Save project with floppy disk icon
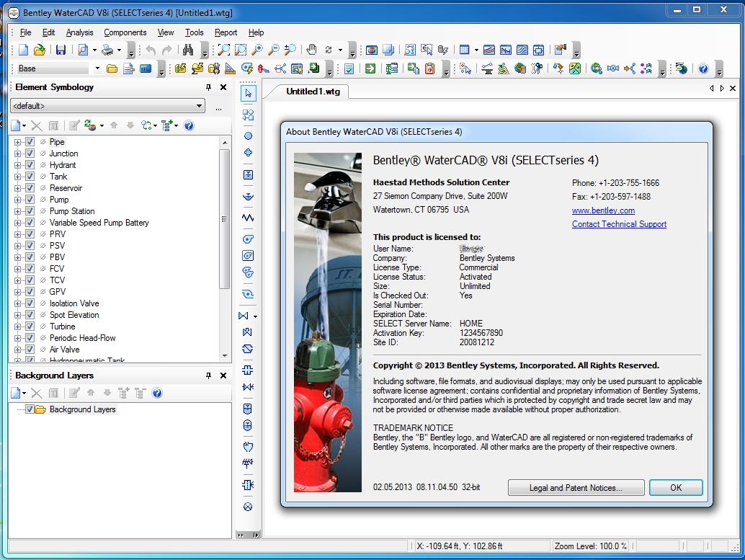The height and width of the screenshot is (560, 745). [61, 50]
